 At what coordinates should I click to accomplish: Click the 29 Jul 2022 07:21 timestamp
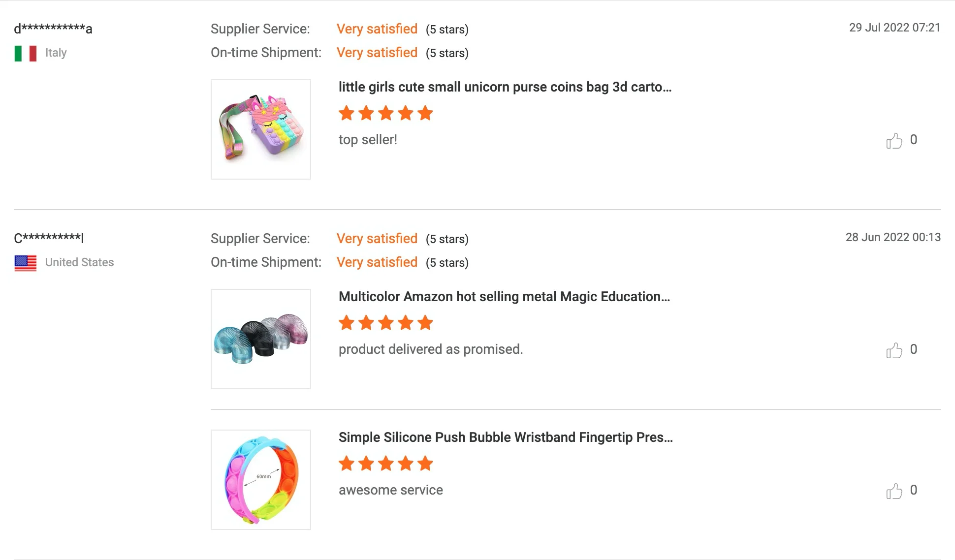[x=894, y=28]
